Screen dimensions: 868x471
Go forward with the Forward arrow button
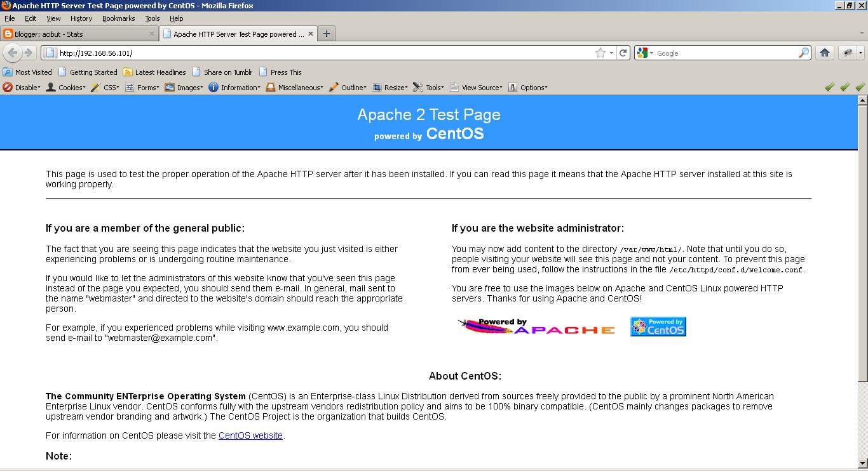tap(28, 53)
